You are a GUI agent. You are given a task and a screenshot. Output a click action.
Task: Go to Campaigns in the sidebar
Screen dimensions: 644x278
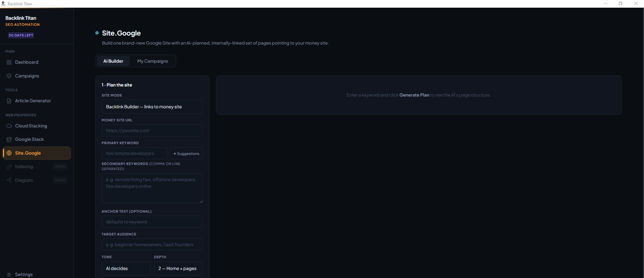pos(37,76)
